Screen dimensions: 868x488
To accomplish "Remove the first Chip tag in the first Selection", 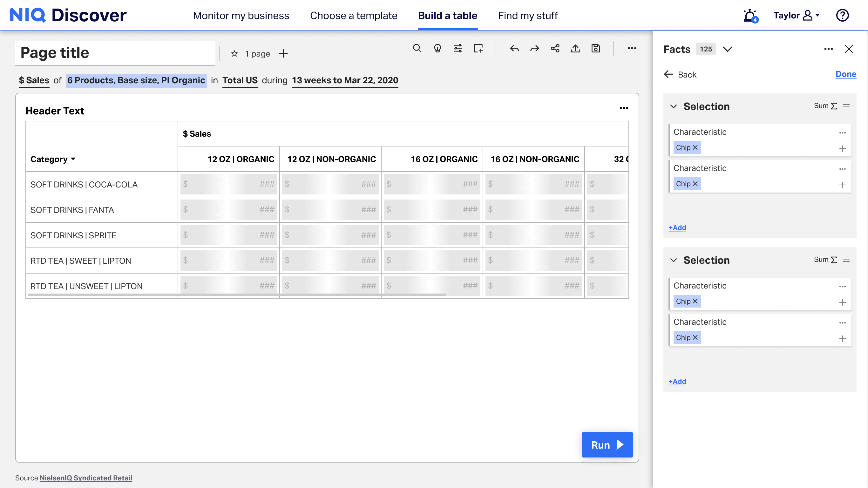I will [x=695, y=148].
